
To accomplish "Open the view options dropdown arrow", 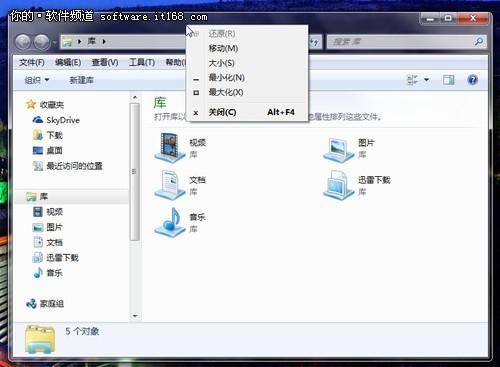I will (426, 80).
